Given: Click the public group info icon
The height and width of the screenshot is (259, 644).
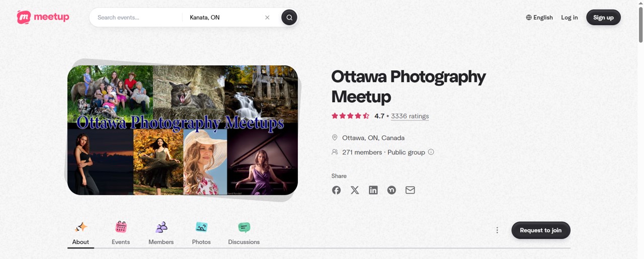Looking at the screenshot, I should click(x=431, y=152).
